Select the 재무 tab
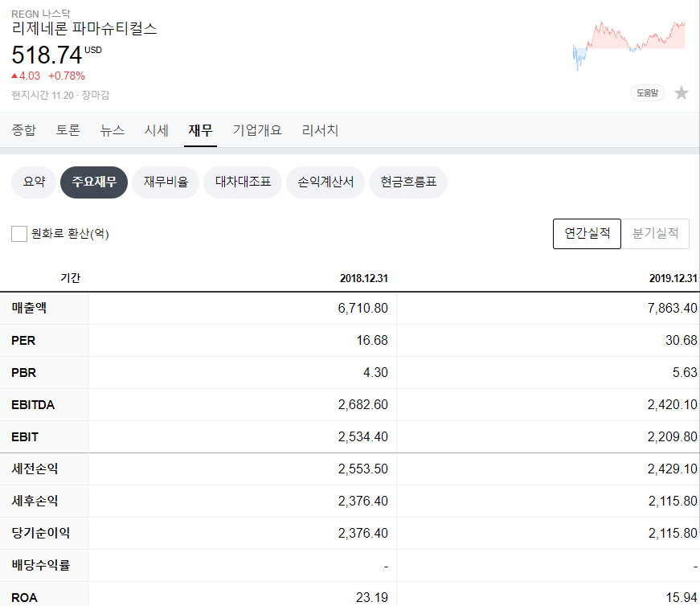Screen dimensions: 700x606 click(x=200, y=130)
